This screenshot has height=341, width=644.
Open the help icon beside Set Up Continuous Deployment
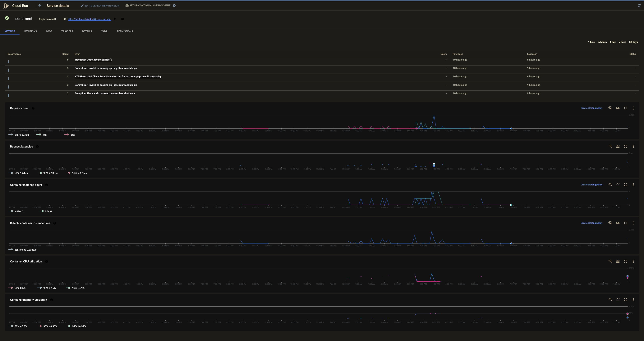coord(174,6)
